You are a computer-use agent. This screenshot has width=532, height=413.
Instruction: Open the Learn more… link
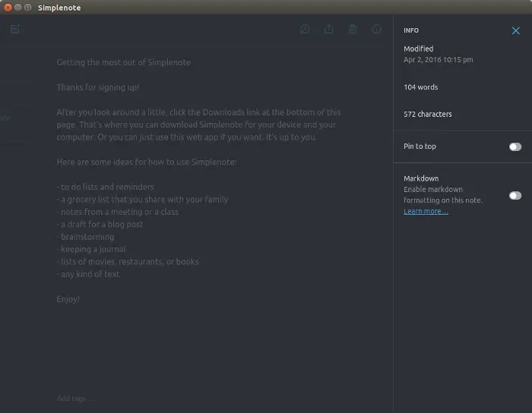[x=426, y=211]
